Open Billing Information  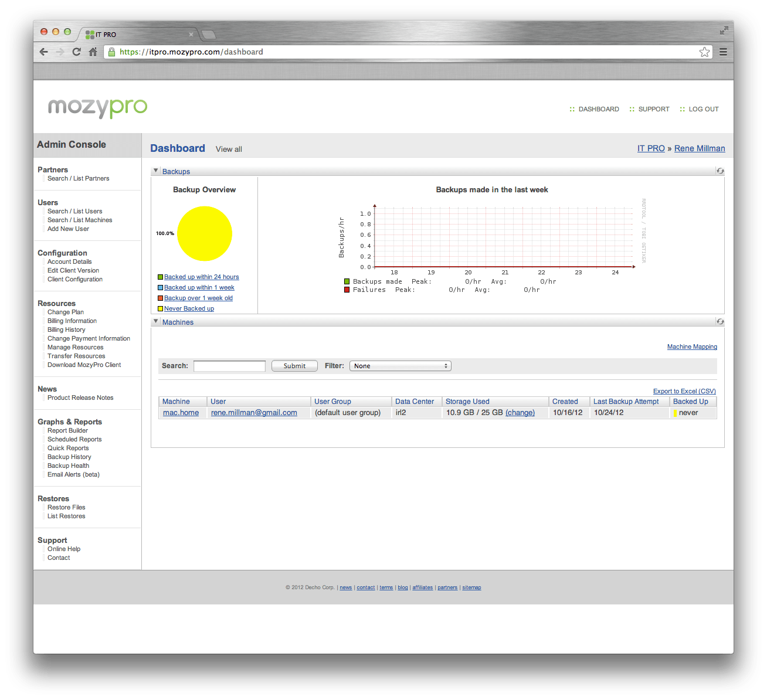pos(72,321)
